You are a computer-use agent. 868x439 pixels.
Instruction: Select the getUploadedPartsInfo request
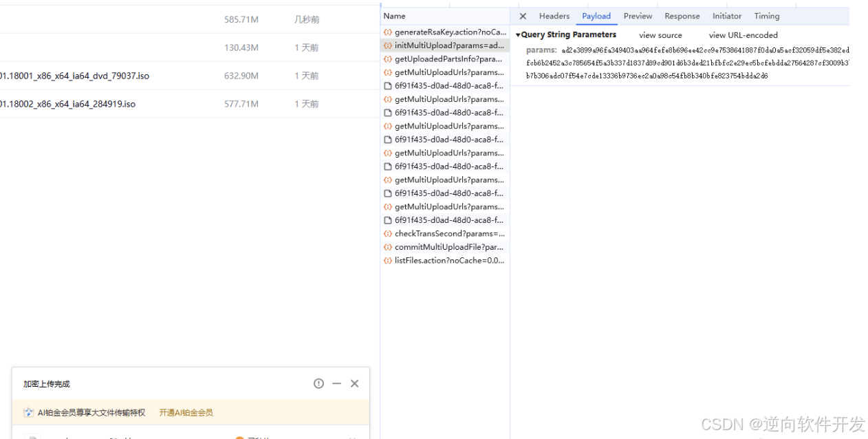(x=445, y=59)
